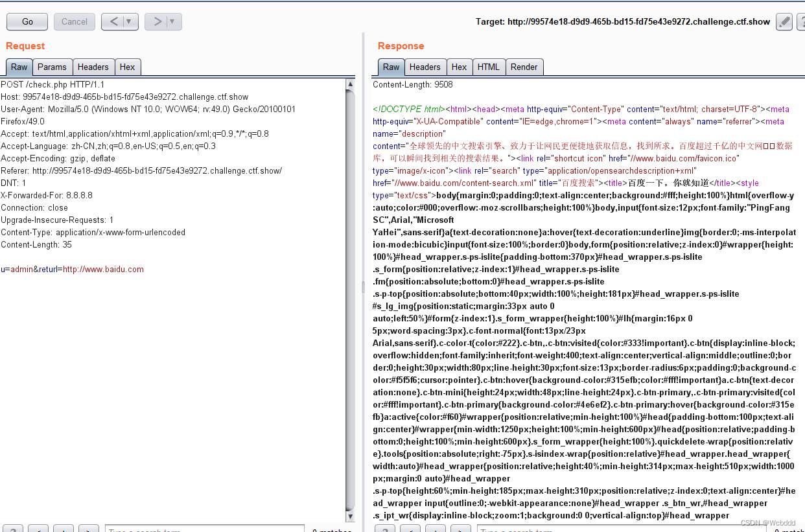Open the request Hex tab

click(128, 67)
